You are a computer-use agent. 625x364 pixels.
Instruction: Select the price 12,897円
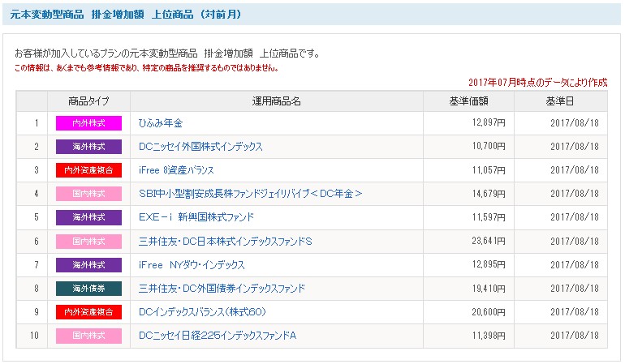point(489,122)
